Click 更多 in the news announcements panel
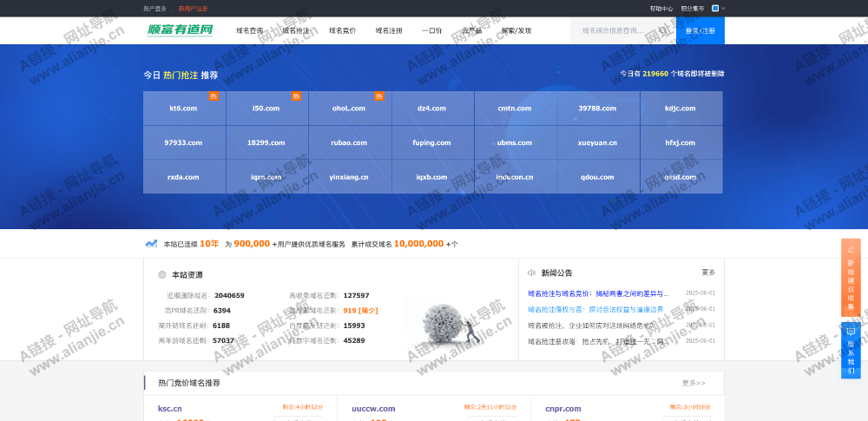 tap(708, 273)
